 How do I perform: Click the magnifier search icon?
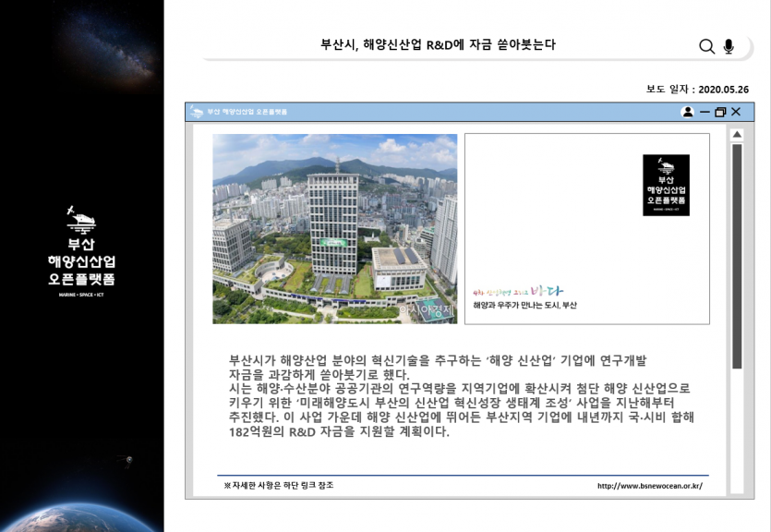coord(706,46)
